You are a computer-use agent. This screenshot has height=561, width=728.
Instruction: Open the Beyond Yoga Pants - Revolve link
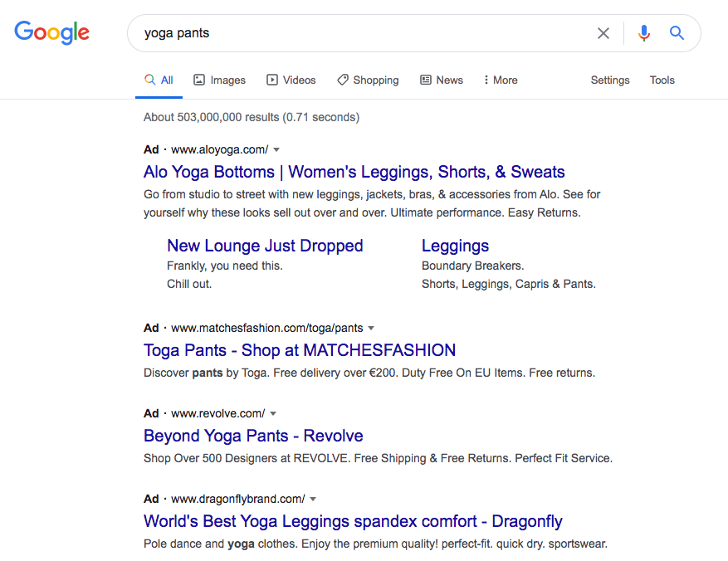pyautogui.click(x=253, y=436)
